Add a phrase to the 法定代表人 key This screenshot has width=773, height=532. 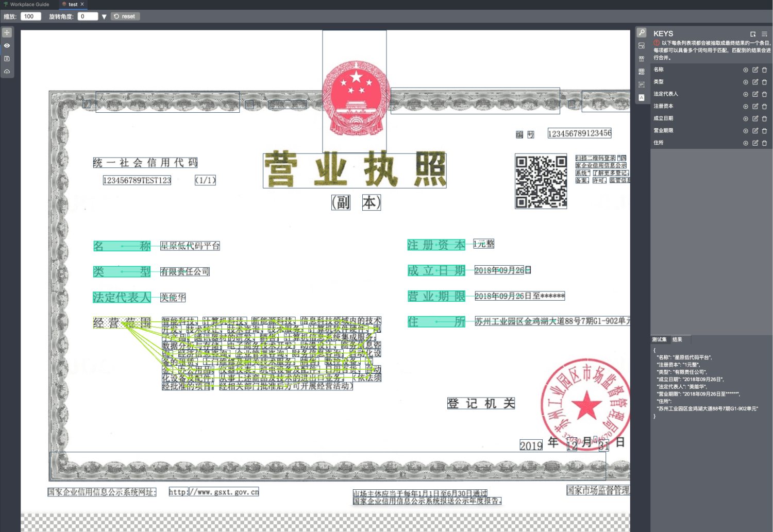coord(746,94)
